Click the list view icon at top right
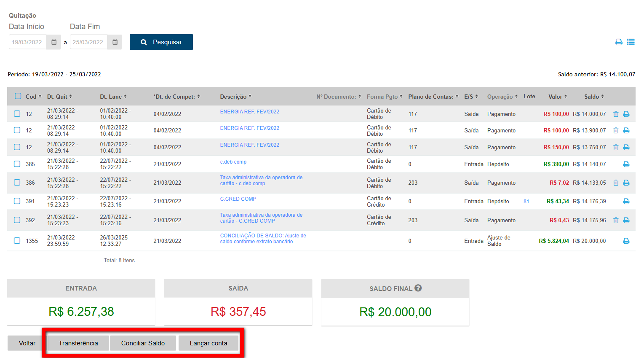644x358 pixels. 631,42
